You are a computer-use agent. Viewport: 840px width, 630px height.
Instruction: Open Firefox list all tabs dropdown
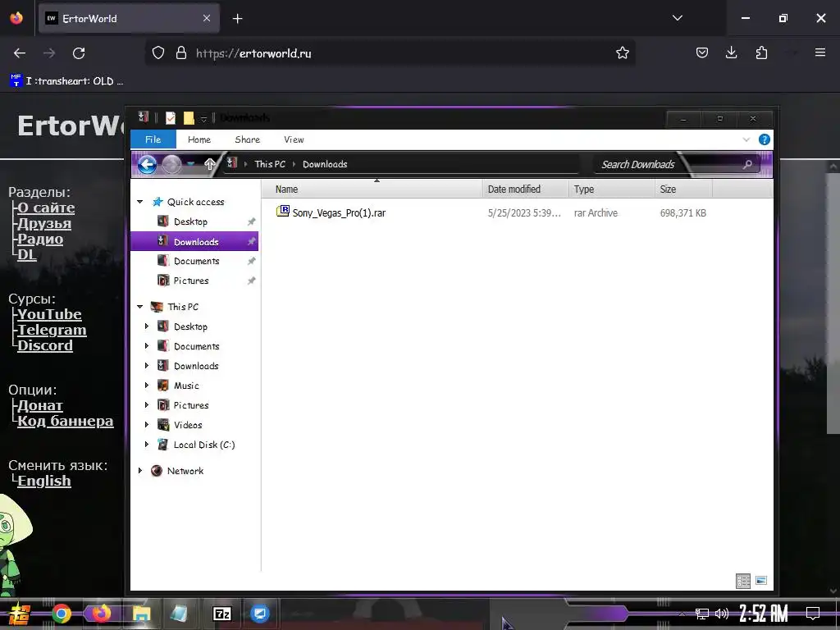click(x=677, y=18)
